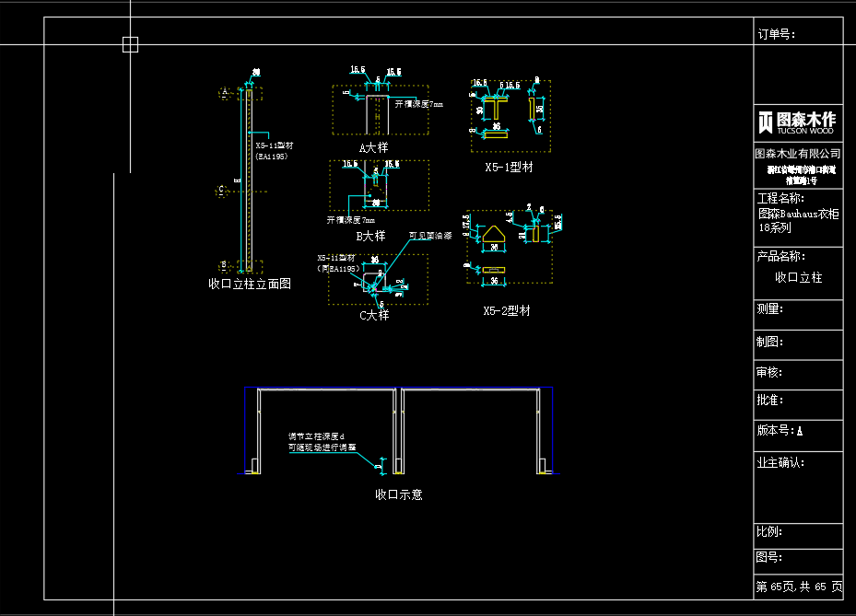Select the X5-1型材 caption text
The image size is (856, 616).
[509, 168]
